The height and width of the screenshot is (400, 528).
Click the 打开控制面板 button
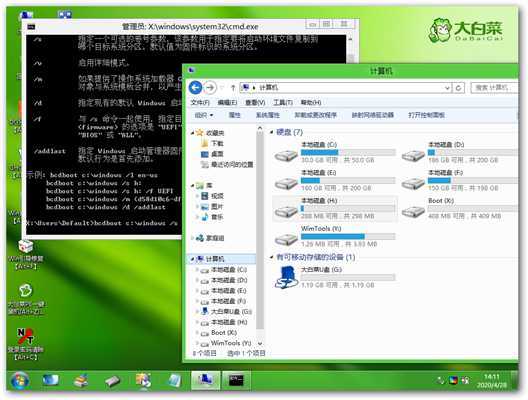point(426,115)
